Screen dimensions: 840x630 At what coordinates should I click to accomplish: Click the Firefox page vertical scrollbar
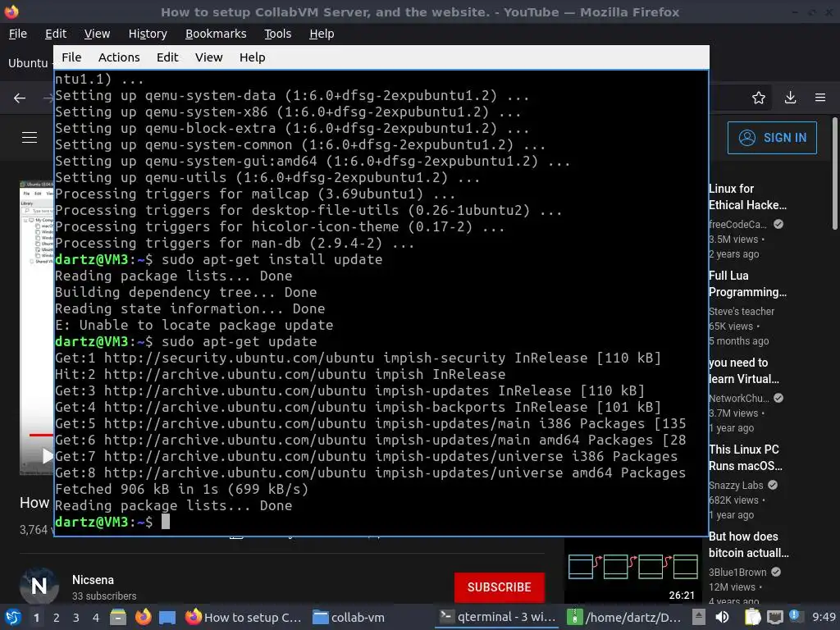click(x=834, y=174)
